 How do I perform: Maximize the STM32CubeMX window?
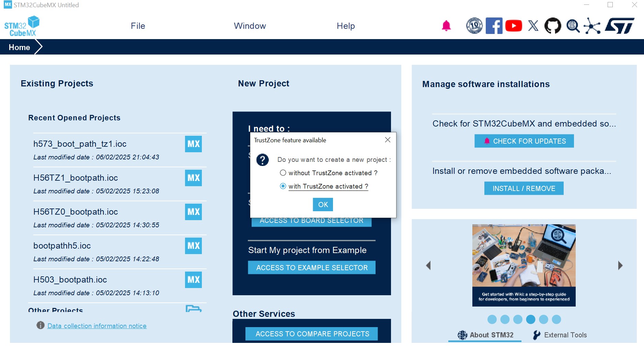click(x=610, y=5)
